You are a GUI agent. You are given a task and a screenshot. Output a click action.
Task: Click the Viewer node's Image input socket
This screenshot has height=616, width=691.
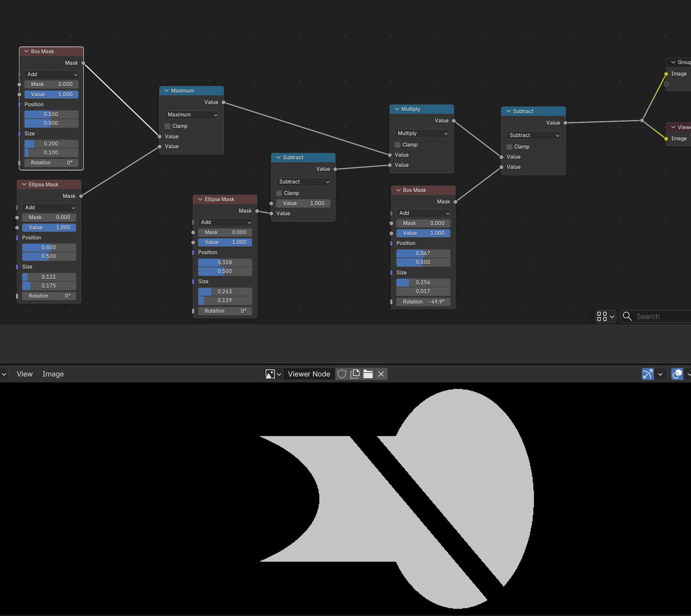tap(666, 139)
